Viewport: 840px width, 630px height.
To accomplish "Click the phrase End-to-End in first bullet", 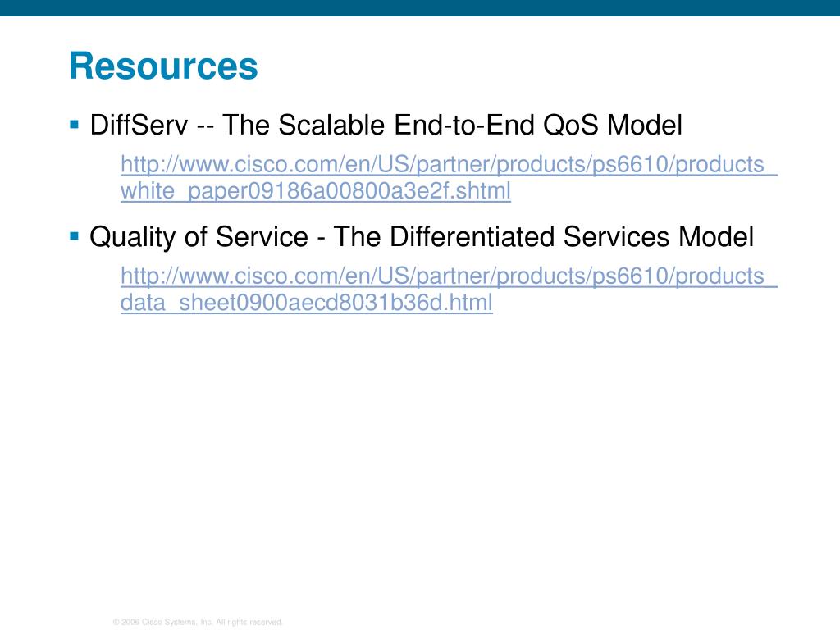I will [x=464, y=125].
